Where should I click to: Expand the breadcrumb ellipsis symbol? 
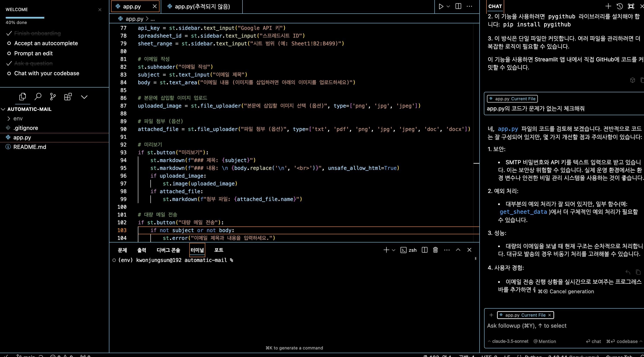click(x=153, y=19)
